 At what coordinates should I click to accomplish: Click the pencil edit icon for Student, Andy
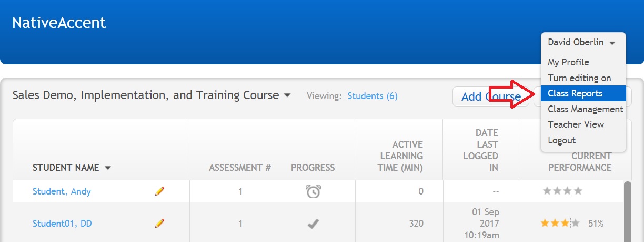160,191
